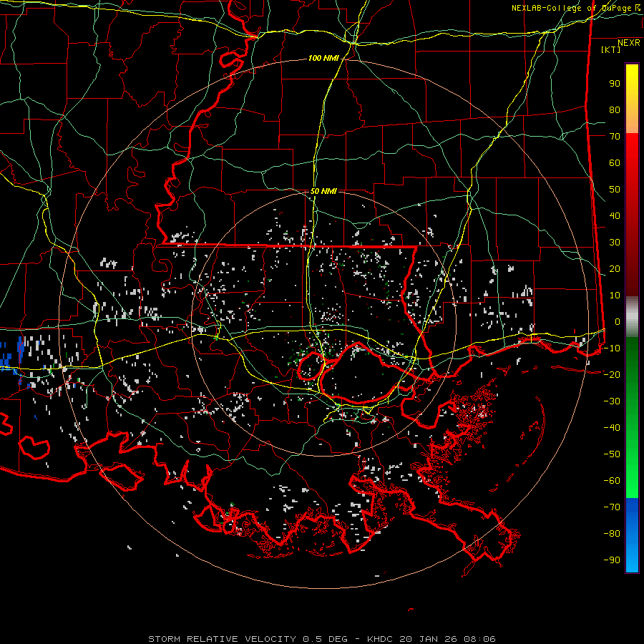
Task: Select the -10 scale value
Action: click(612, 348)
